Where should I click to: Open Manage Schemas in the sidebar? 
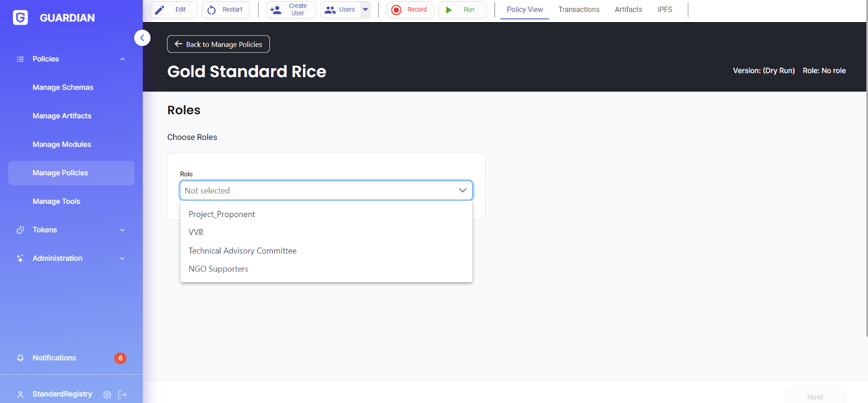(63, 87)
